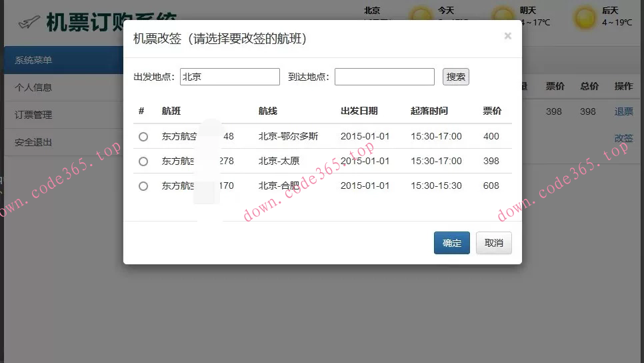Click the 15:30-15:30 time cell
Screen dimensions: 644x363
tap(436, 186)
